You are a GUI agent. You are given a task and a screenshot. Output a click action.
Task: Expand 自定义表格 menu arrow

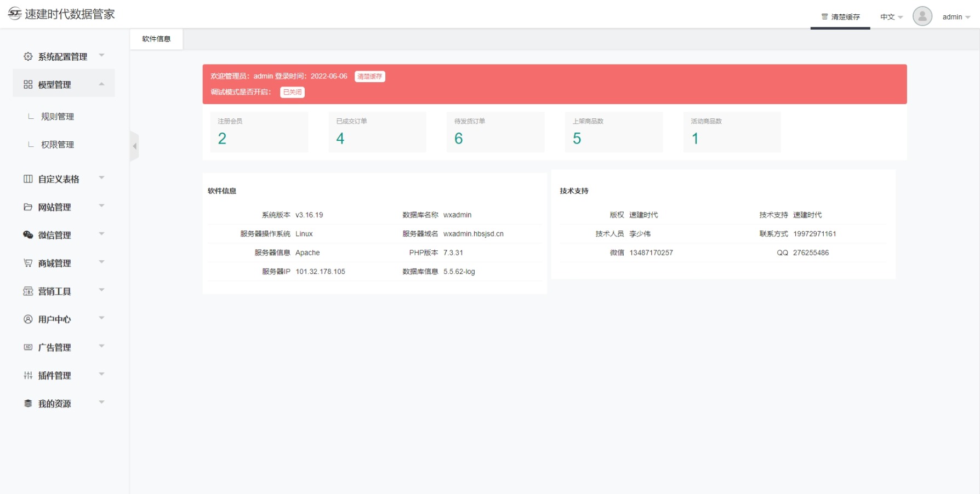pyautogui.click(x=101, y=179)
